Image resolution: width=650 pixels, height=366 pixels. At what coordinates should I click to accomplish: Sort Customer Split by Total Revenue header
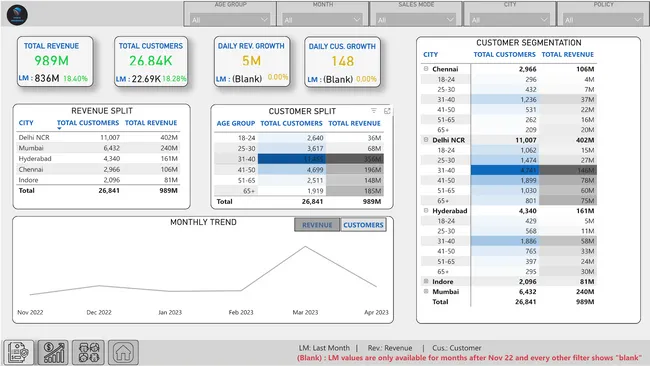(x=354, y=123)
